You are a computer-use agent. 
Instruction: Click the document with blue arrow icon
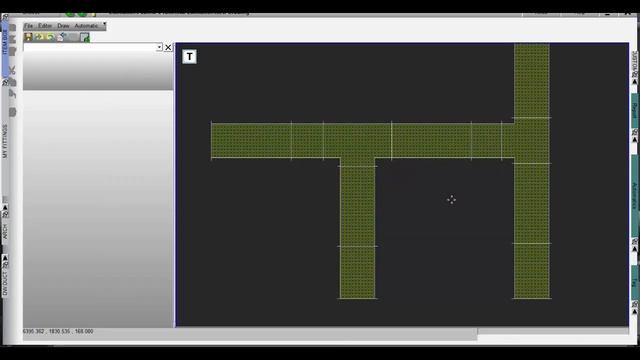click(x=62, y=37)
